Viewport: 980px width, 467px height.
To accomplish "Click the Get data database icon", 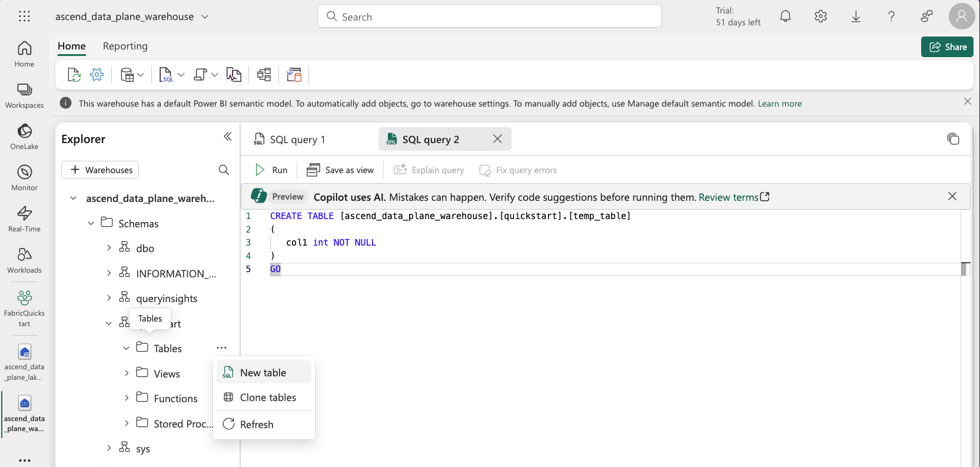I will [127, 75].
